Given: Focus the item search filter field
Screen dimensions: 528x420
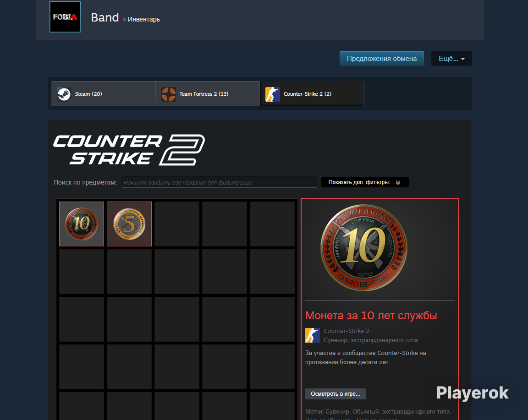Looking at the screenshot, I should click(219, 182).
